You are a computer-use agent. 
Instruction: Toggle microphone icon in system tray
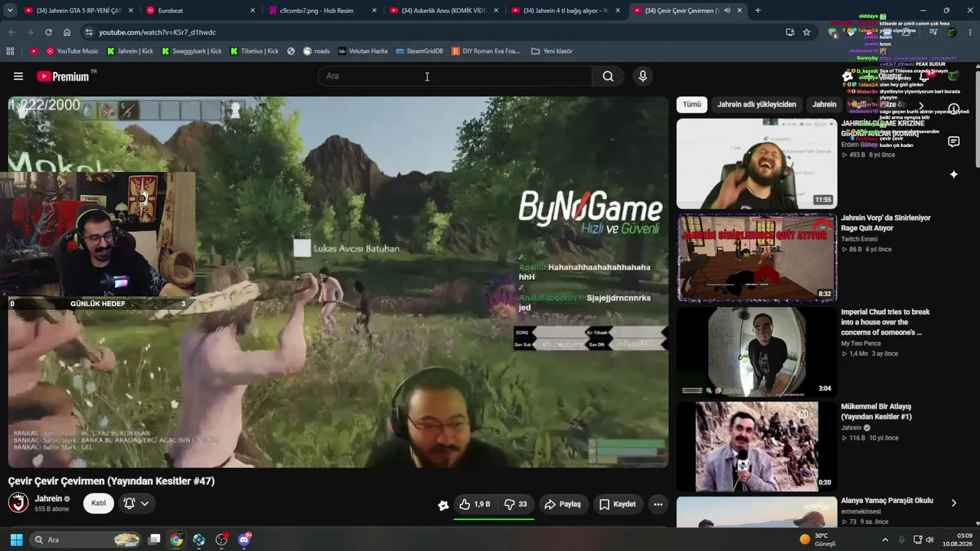tap(902, 540)
